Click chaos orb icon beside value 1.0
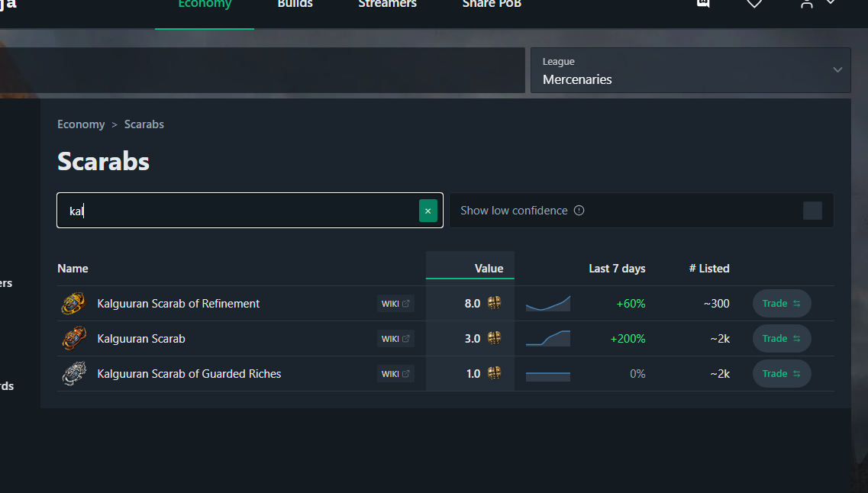Image resolution: width=868 pixels, height=493 pixels. 495,373
